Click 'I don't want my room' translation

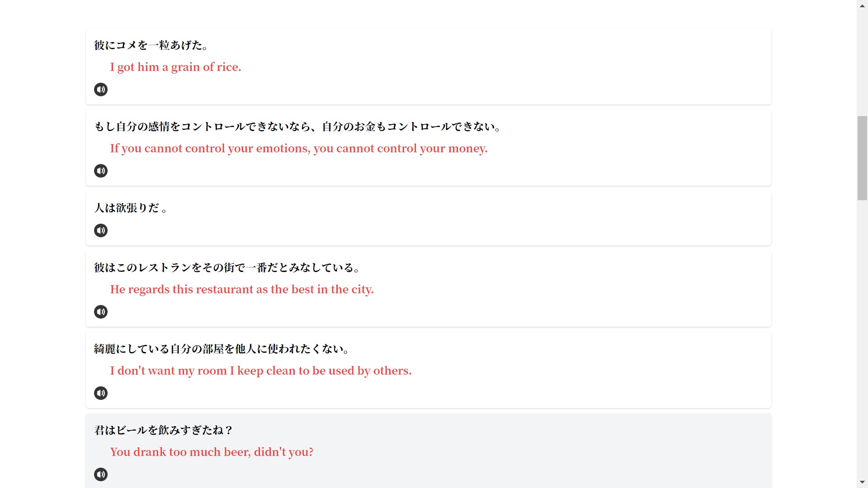[260, 371]
